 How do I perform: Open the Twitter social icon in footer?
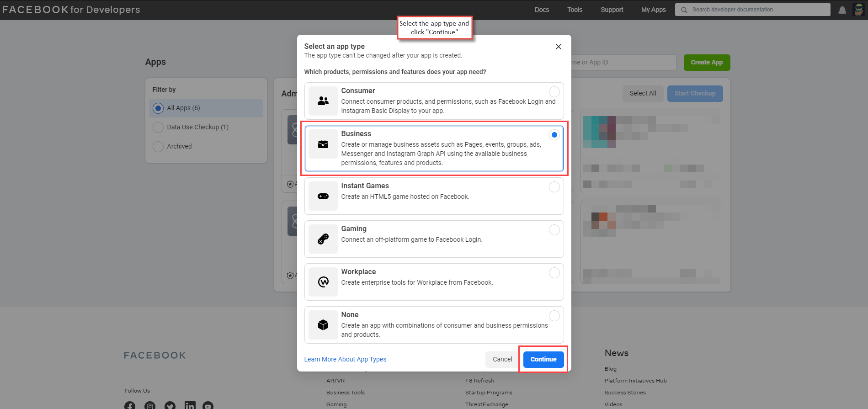coord(170,406)
